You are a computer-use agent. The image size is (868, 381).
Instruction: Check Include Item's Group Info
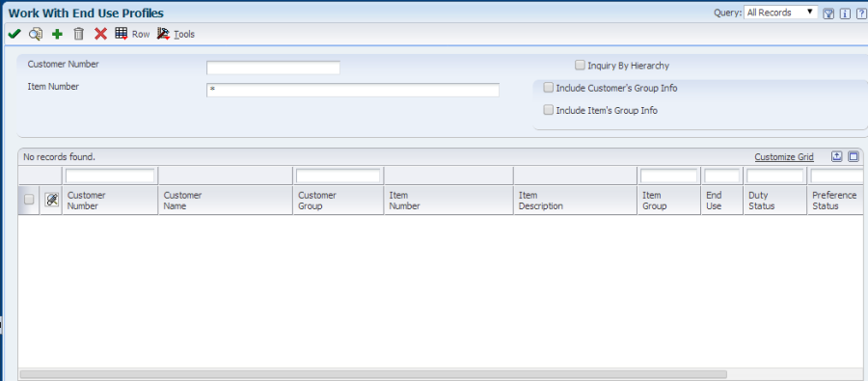tap(548, 110)
